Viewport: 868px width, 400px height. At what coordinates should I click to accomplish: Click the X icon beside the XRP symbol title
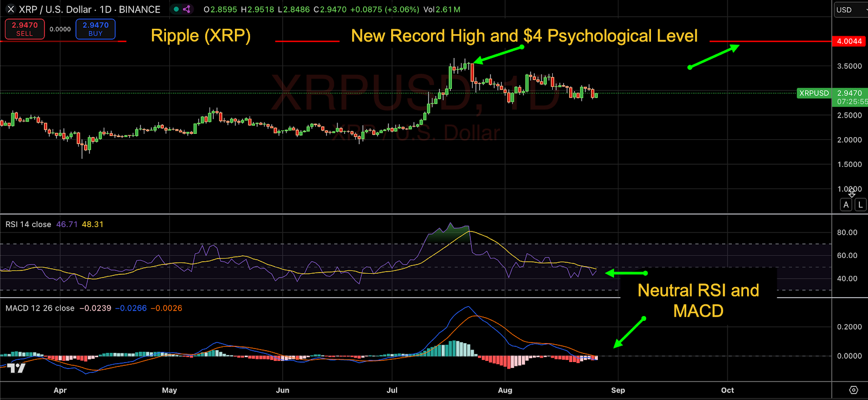pos(10,9)
